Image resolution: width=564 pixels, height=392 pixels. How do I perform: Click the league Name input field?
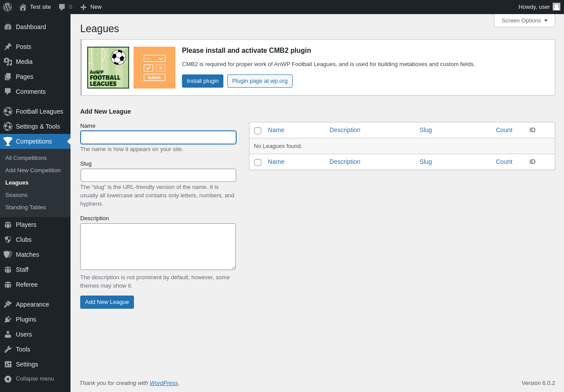click(158, 137)
